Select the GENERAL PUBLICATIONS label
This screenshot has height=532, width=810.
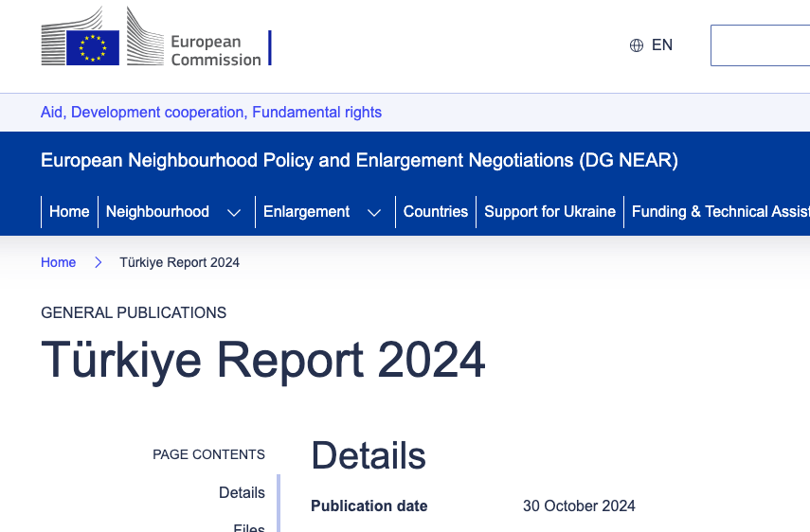[134, 312]
